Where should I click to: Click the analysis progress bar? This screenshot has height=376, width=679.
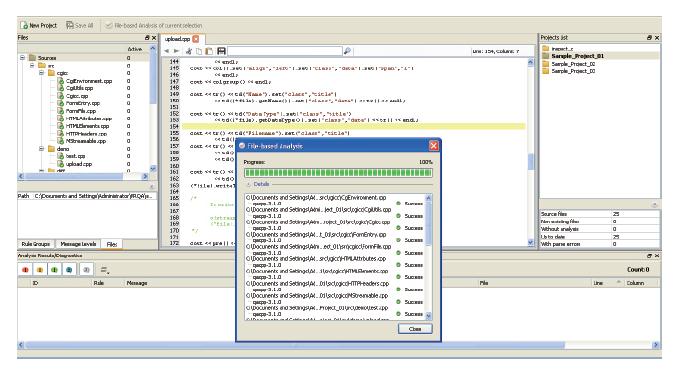coord(338,173)
